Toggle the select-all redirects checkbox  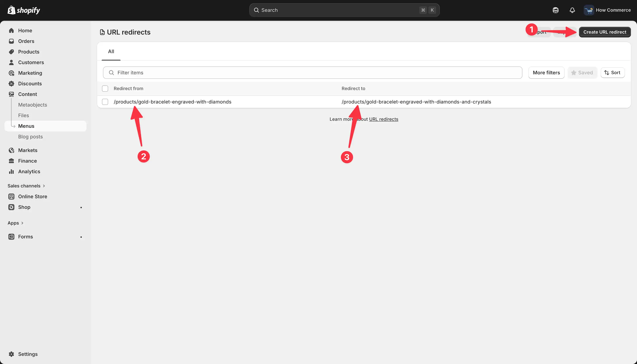point(105,88)
